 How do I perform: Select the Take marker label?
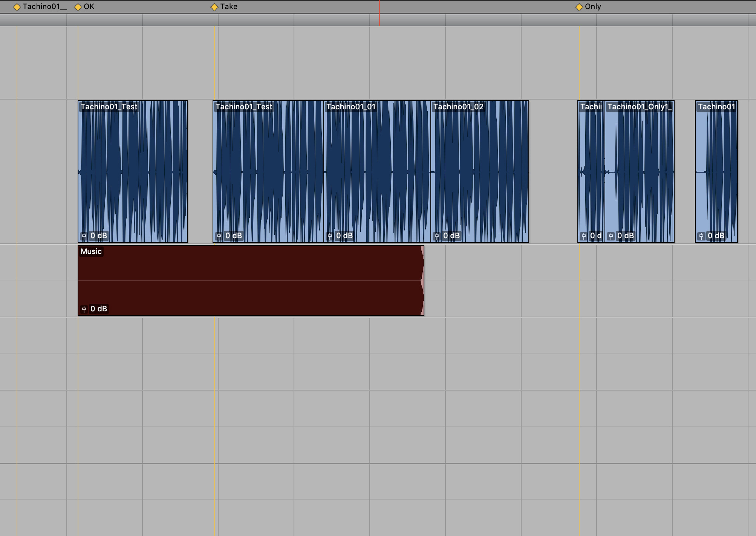229,7
